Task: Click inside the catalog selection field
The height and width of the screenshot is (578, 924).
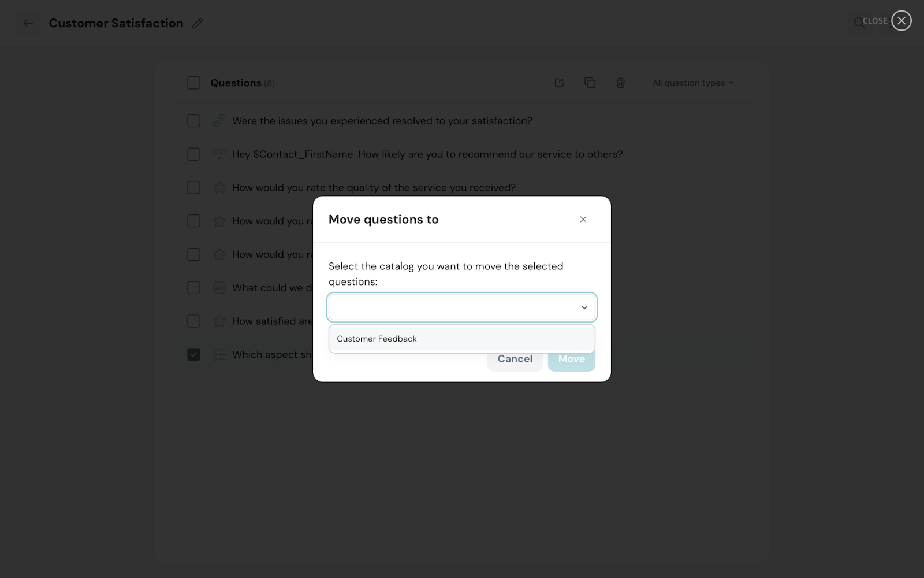Action: [450, 307]
